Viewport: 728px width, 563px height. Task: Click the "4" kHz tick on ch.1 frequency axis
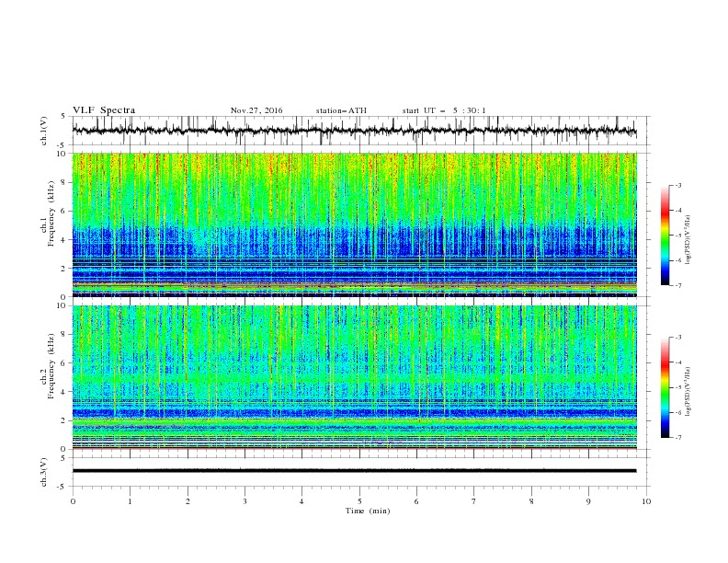tap(65, 240)
